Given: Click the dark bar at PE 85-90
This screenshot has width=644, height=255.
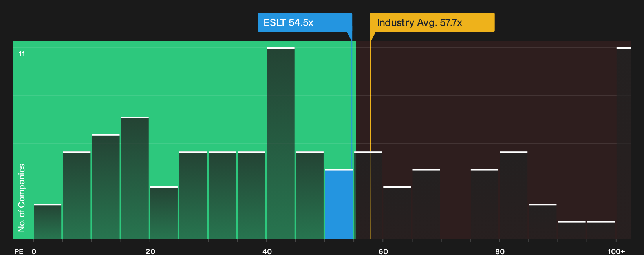Looking at the screenshot, I should [543, 221].
